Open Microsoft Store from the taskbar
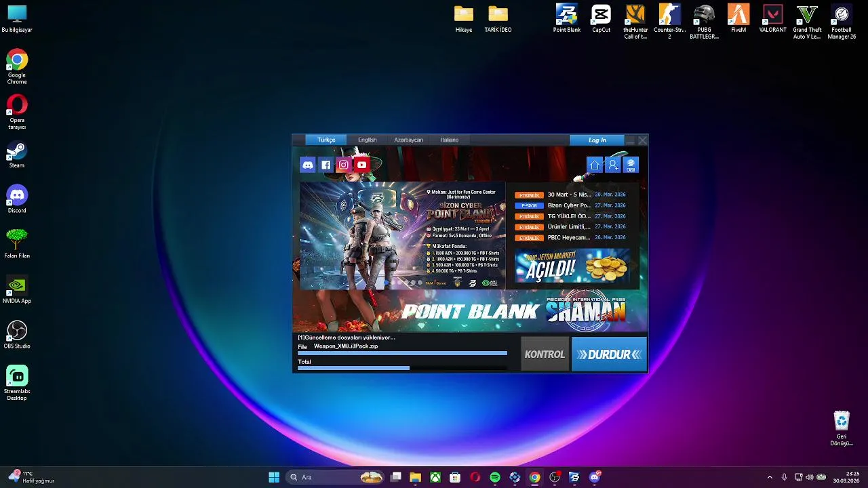 (x=455, y=477)
